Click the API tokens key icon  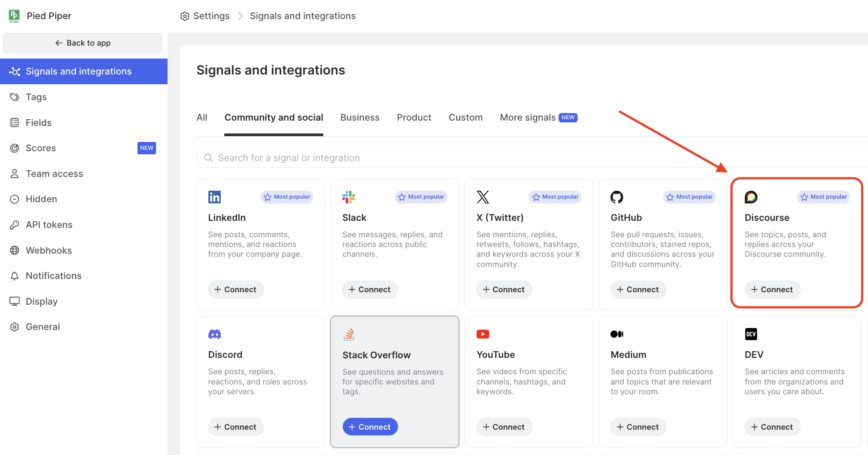15,225
